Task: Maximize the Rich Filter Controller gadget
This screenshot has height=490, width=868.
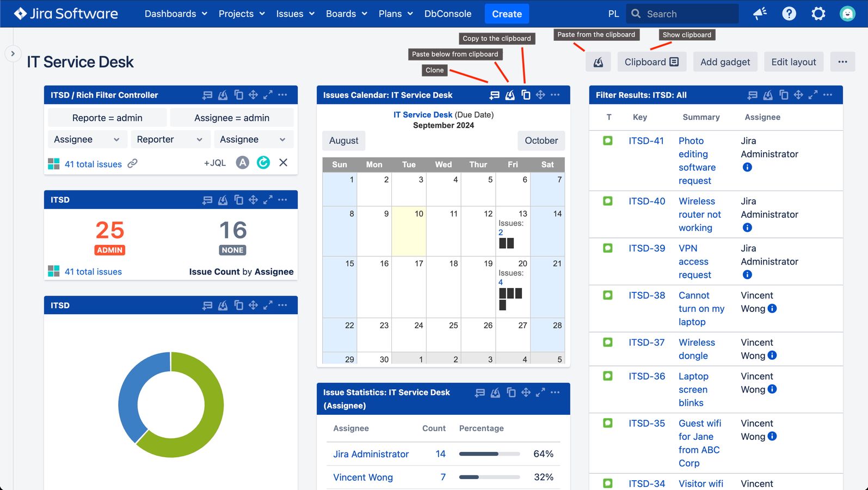Action: pyautogui.click(x=268, y=95)
